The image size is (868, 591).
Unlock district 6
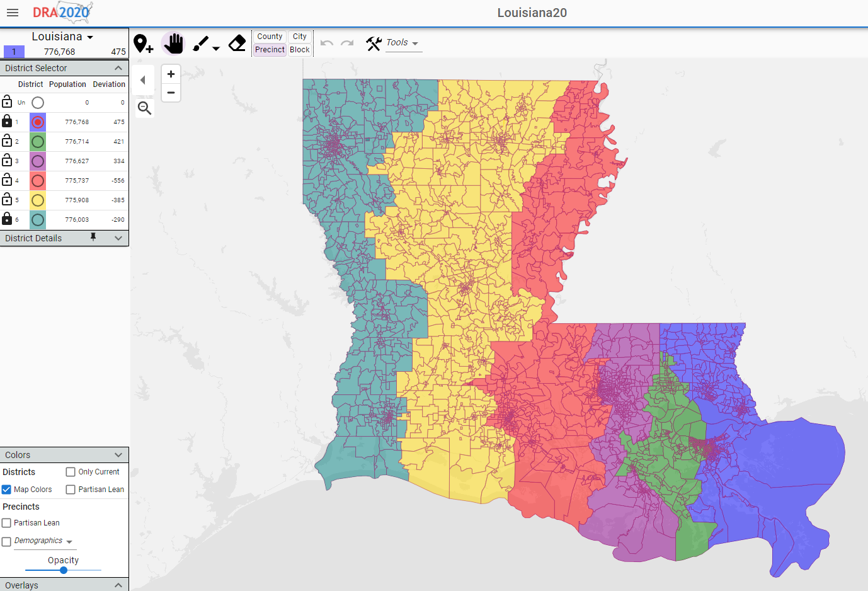pos(7,219)
